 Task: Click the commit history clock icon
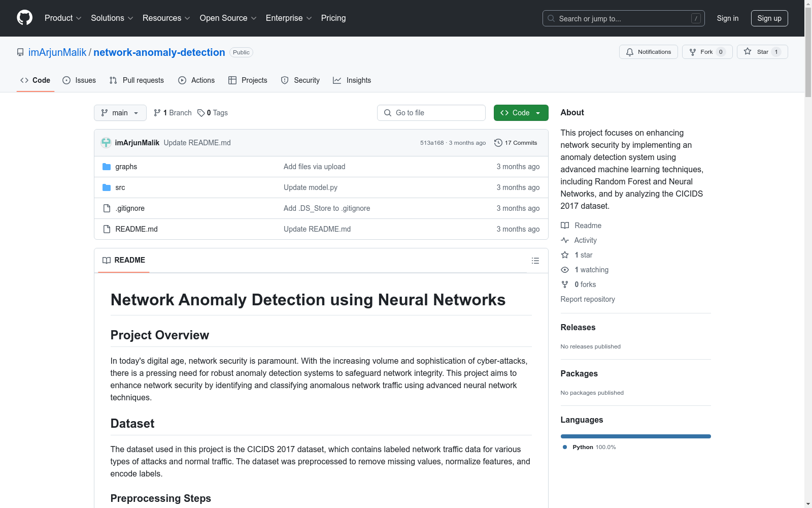click(498, 143)
